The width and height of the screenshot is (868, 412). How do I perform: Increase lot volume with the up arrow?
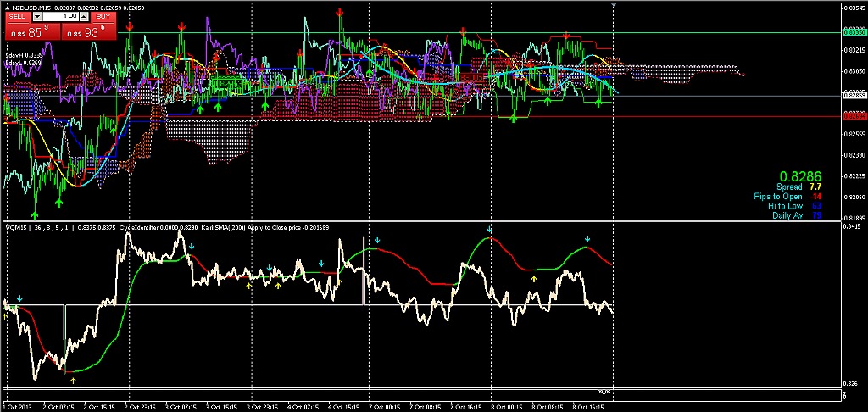86,16
